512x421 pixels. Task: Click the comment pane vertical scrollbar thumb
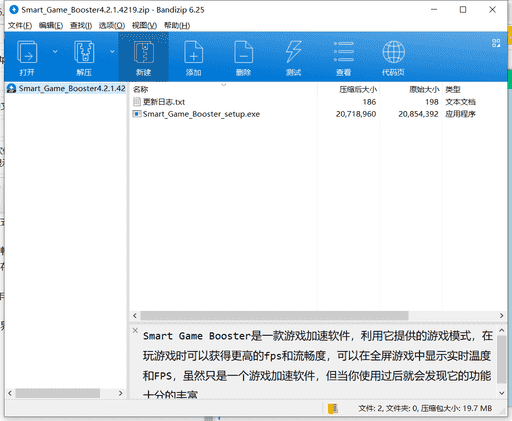(x=502, y=359)
